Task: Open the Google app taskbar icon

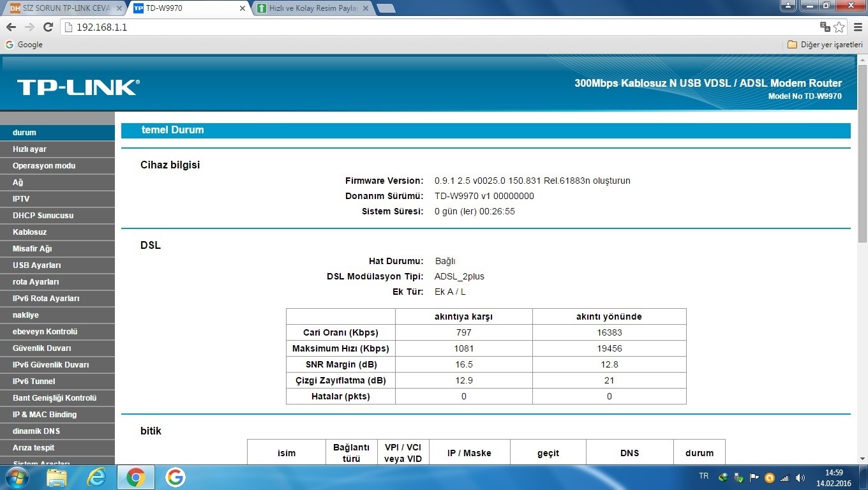Action: point(175,477)
